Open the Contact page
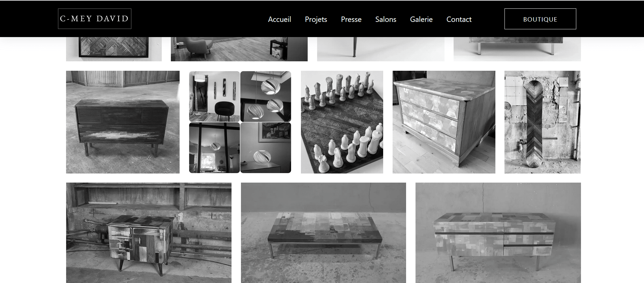644x283 pixels. coord(459,20)
